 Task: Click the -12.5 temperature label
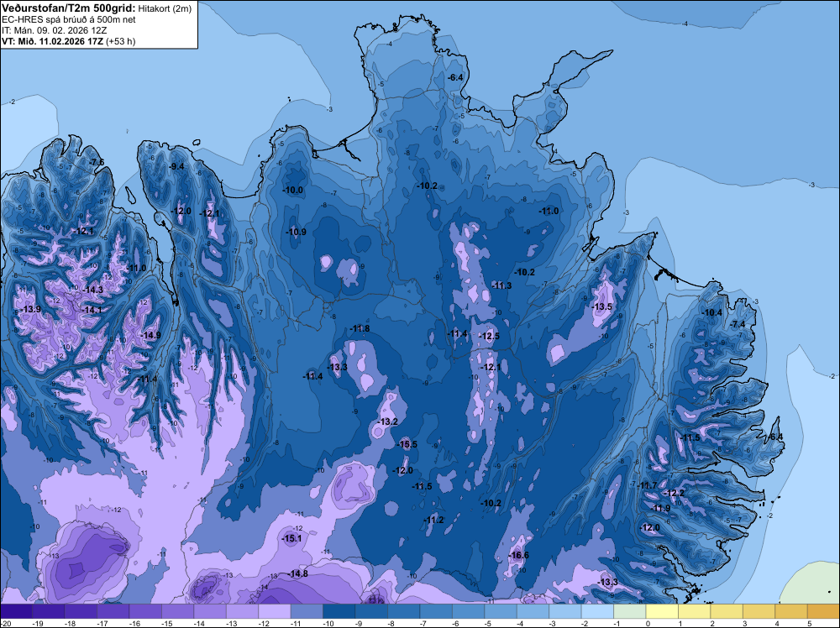click(489, 336)
